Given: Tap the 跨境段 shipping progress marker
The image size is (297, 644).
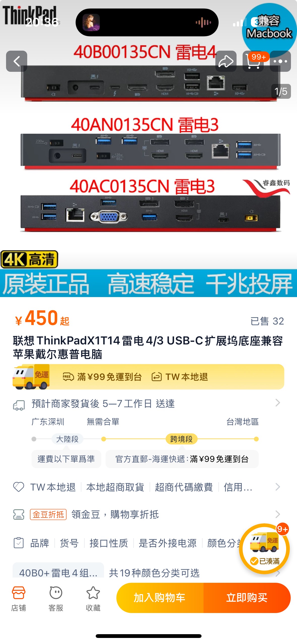Looking at the screenshot, I should [x=181, y=439].
